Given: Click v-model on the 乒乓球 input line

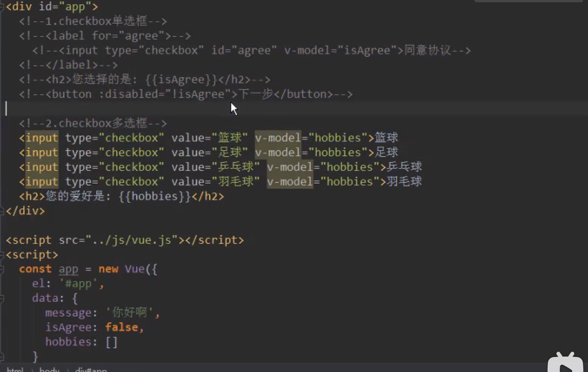Looking at the screenshot, I should point(290,167).
